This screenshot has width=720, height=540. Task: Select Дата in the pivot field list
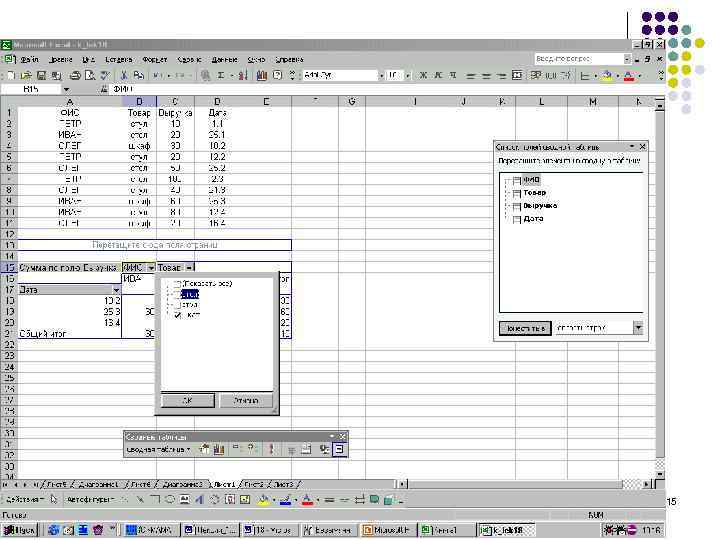click(x=533, y=219)
